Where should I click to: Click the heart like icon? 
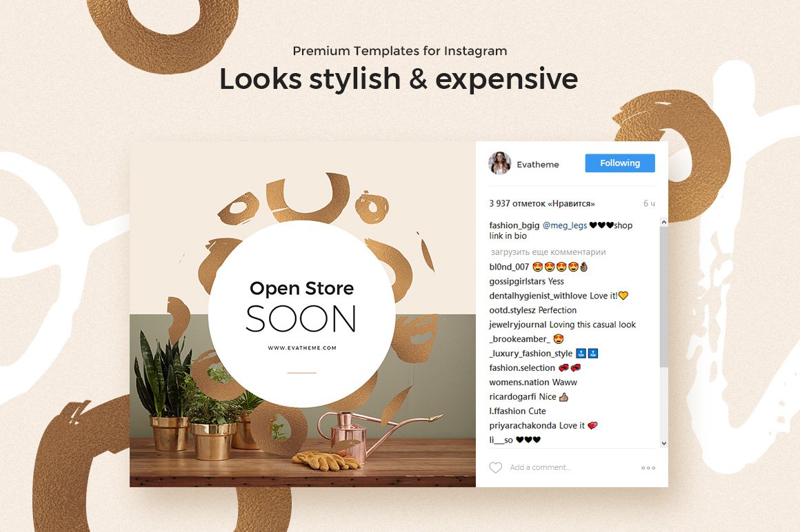[x=495, y=468]
